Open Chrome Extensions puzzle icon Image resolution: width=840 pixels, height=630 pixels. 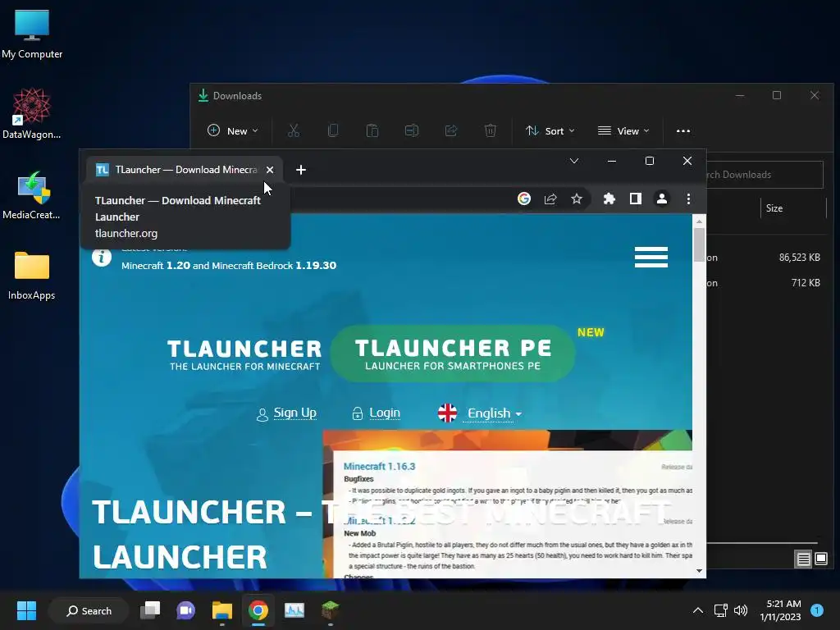[609, 199]
